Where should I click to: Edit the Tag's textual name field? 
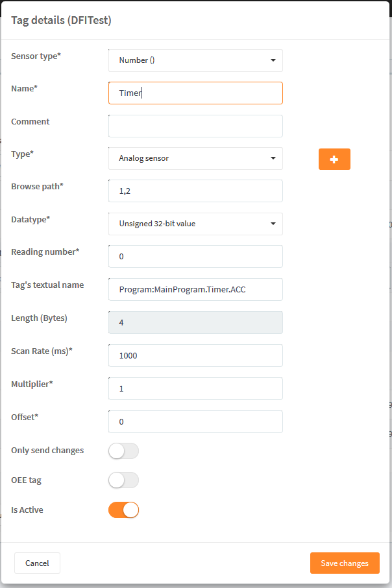coord(195,290)
